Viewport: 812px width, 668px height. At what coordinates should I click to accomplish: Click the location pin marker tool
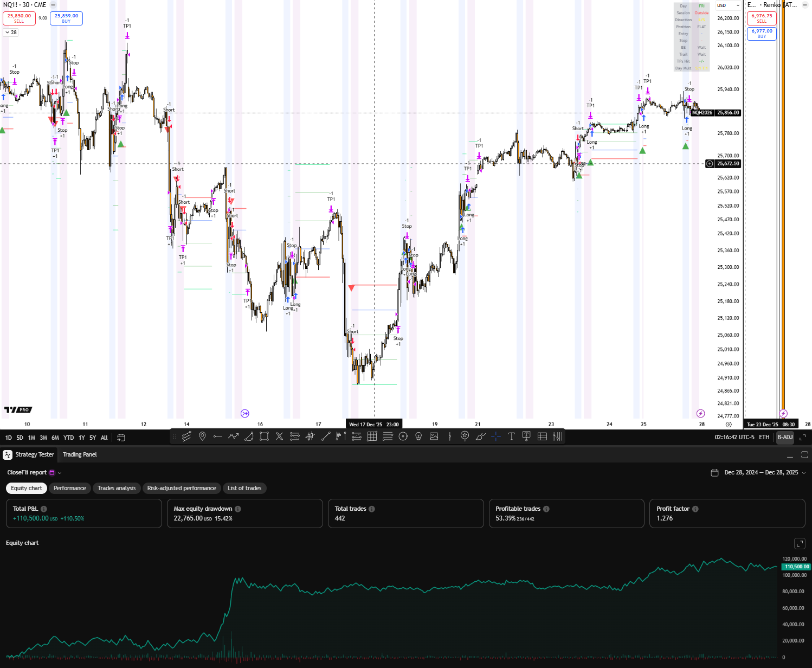(202, 436)
